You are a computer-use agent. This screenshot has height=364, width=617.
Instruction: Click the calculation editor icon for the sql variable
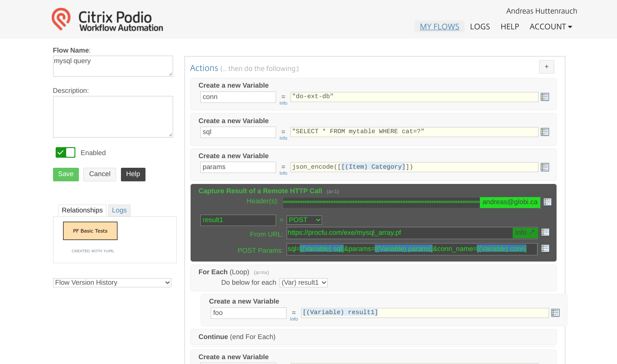point(545,131)
